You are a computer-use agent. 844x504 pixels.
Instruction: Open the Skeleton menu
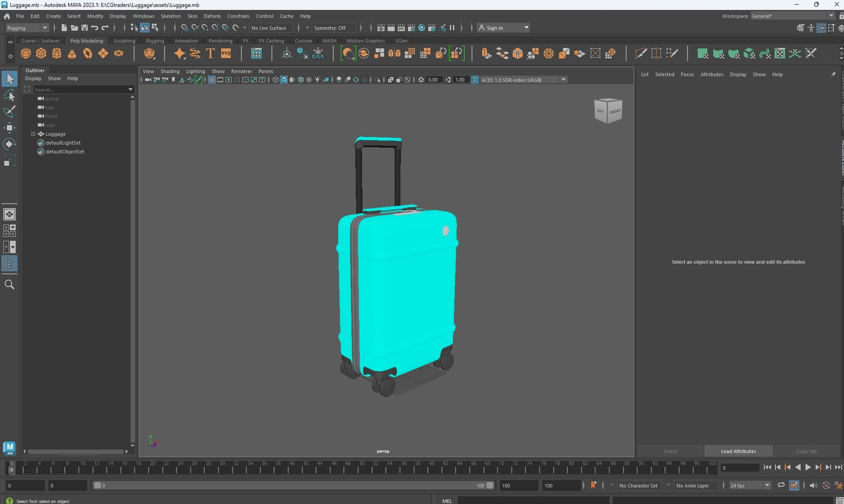click(x=170, y=16)
